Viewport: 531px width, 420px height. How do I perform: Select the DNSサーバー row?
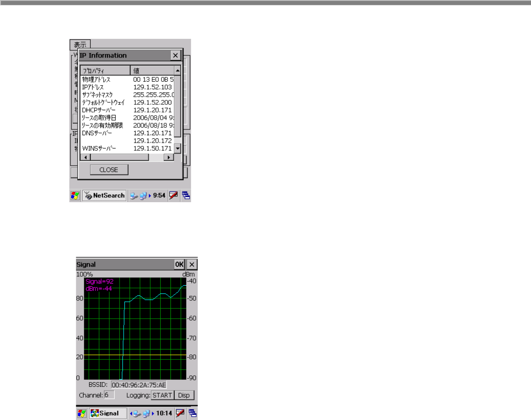click(x=127, y=133)
